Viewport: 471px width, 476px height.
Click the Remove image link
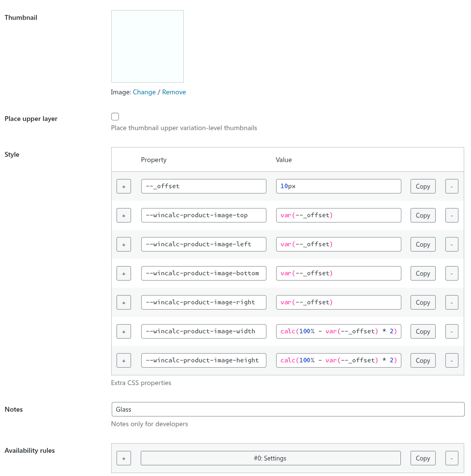pyautogui.click(x=174, y=92)
